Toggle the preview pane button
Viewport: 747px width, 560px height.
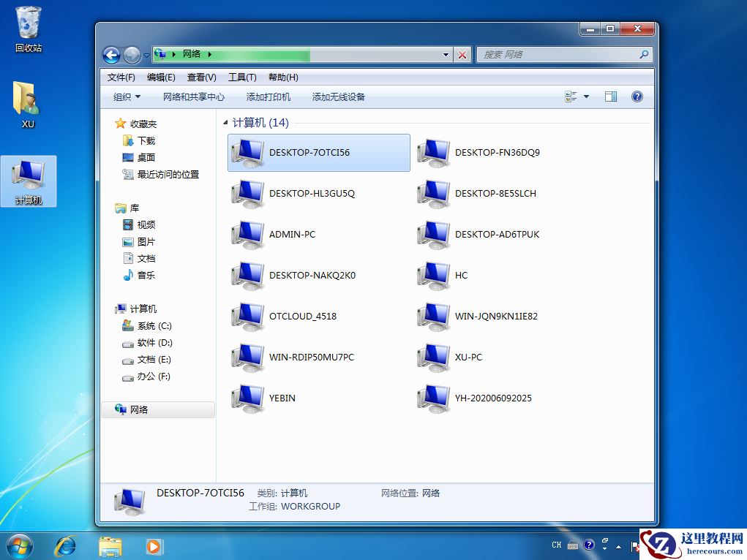point(611,97)
